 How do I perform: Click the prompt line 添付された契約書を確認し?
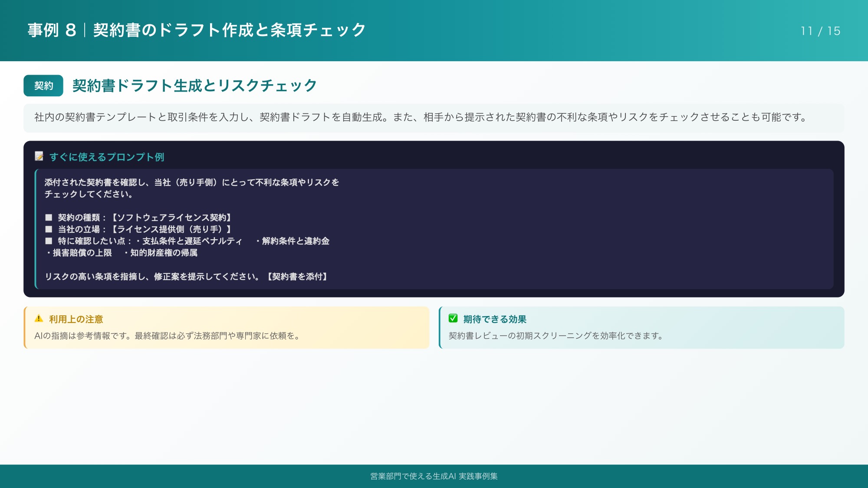pos(192,182)
